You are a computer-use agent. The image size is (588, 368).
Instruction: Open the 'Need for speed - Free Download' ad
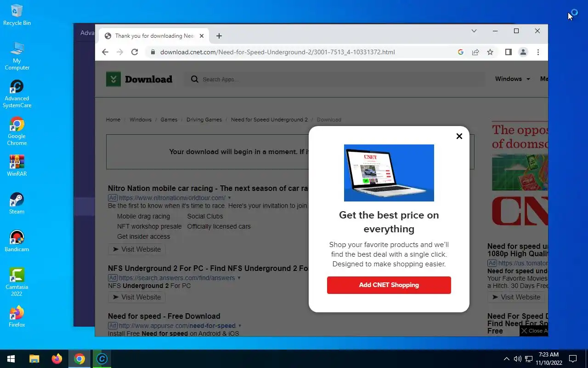point(164,316)
